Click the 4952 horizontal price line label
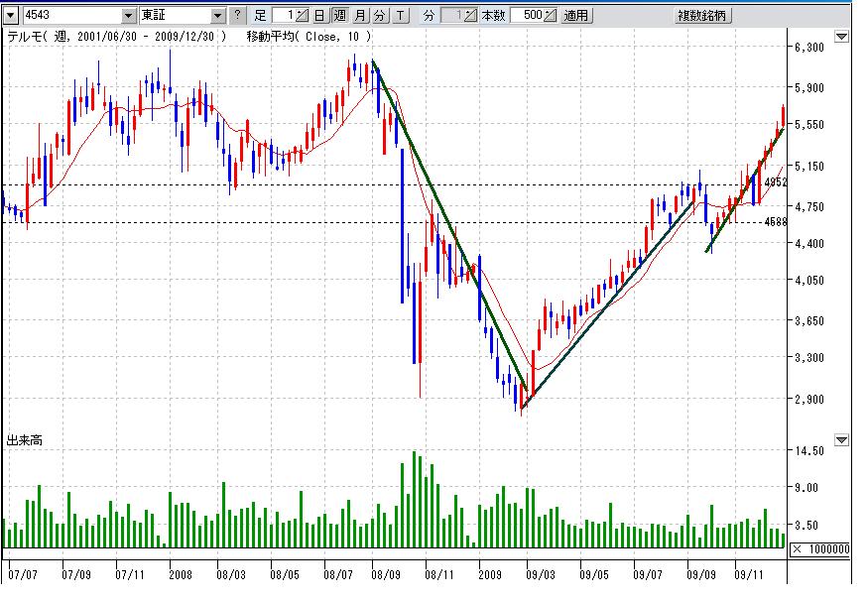Screen dimensions: 868x602 [775, 181]
